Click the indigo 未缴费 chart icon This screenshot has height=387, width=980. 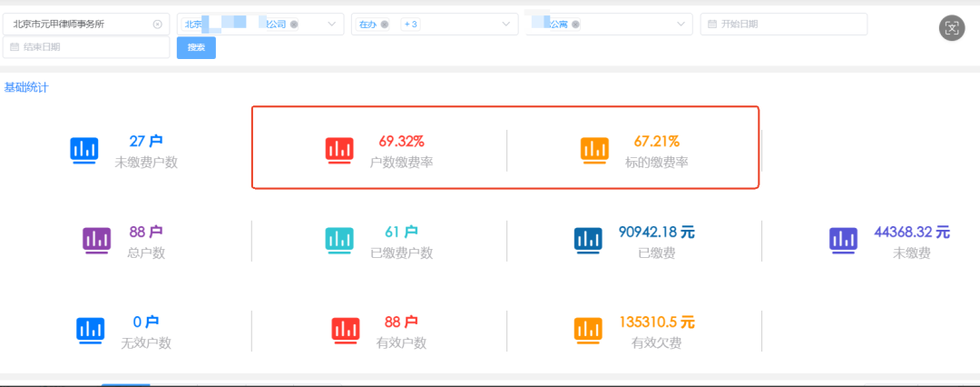click(x=844, y=239)
